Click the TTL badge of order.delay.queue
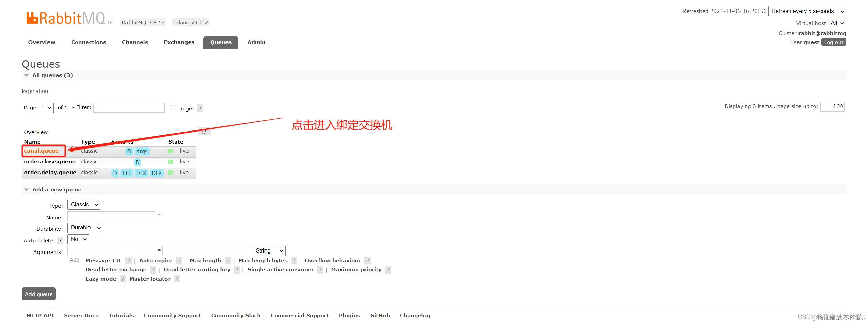The image size is (868, 323). (x=126, y=173)
